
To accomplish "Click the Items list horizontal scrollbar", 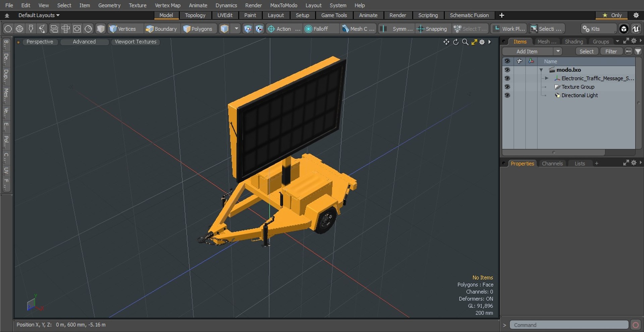I will 553,152.
